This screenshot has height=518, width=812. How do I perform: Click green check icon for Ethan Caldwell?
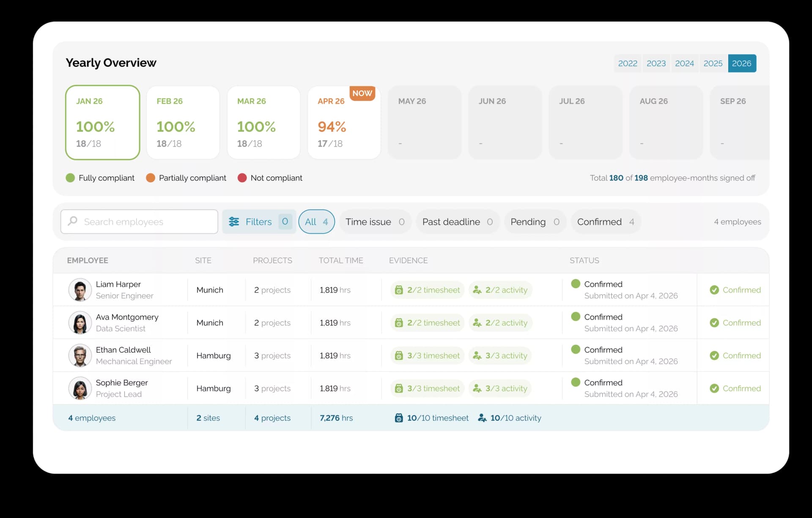click(x=714, y=355)
